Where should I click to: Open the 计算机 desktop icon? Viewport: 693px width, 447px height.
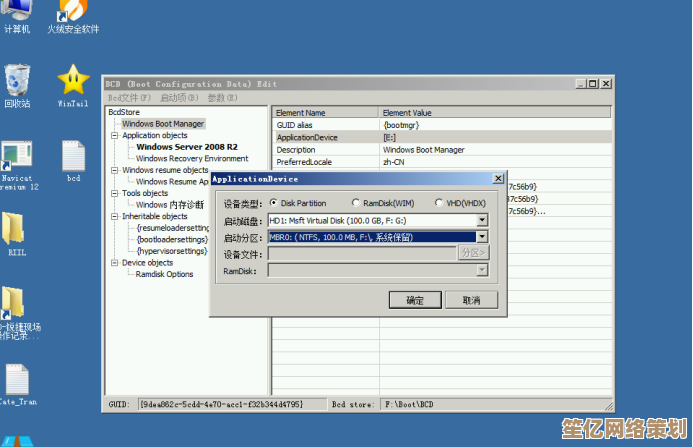[x=17, y=12]
